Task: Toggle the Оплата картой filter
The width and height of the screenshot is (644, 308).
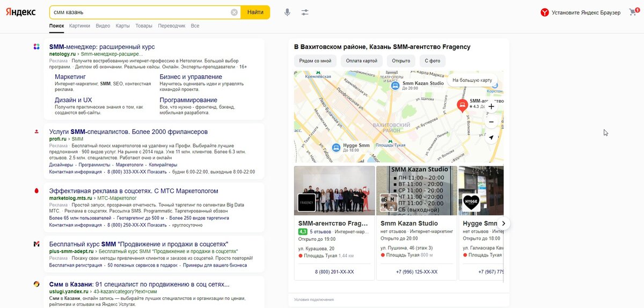Action: [362, 61]
